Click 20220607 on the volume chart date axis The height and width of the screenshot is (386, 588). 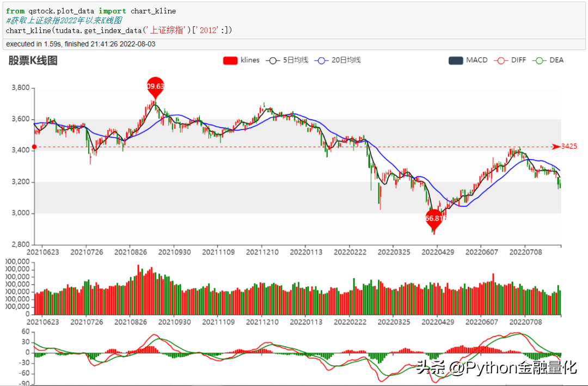tap(481, 322)
